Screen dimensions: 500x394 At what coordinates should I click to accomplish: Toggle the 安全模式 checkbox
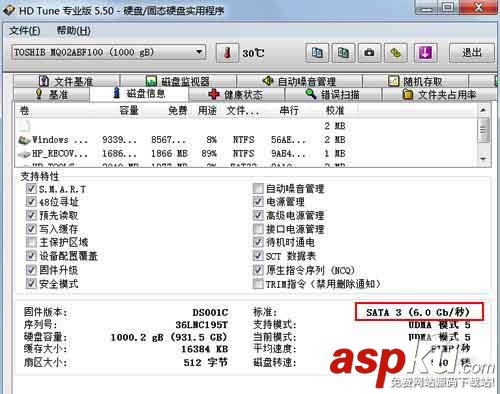pyautogui.click(x=31, y=284)
